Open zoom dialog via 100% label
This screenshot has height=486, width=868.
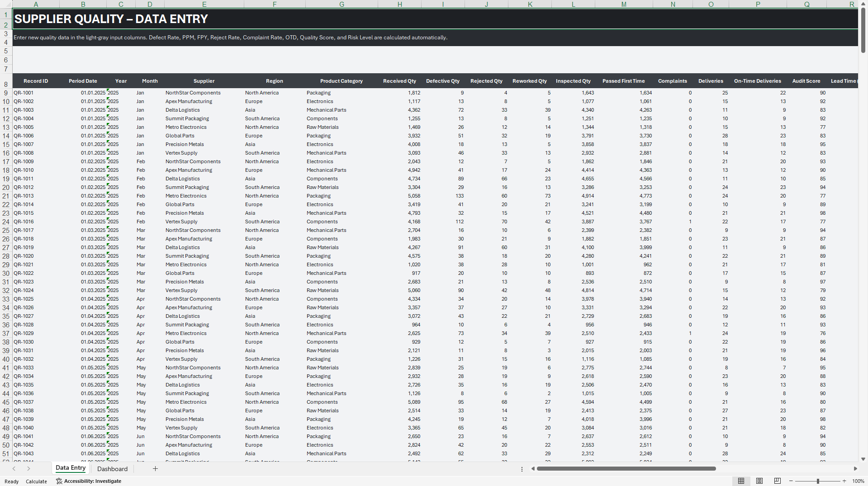coord(858,481)
